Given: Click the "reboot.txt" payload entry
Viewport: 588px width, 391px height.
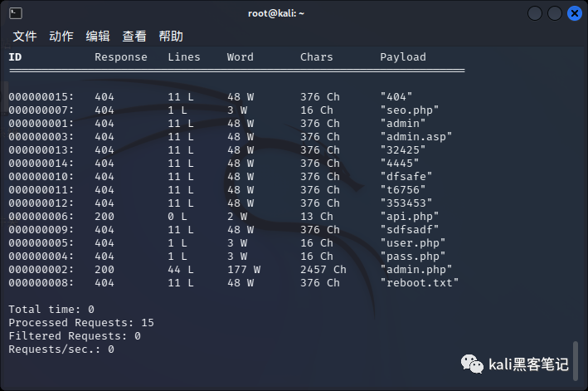Looking at the screenshot, I should (420, 282).
